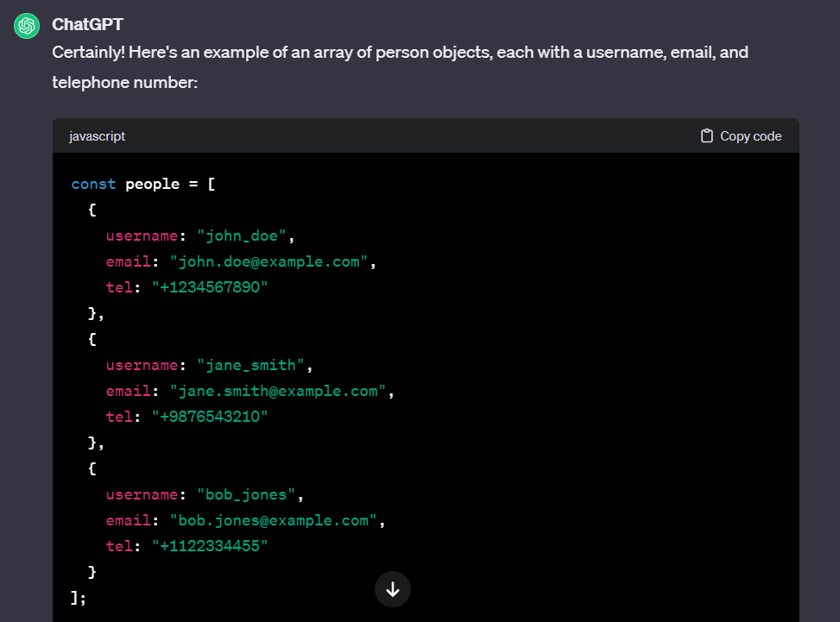Click the intro sentence starting with Certainly
The width and height of the screenshot is (840, 622).
click(x=401, y=67)
